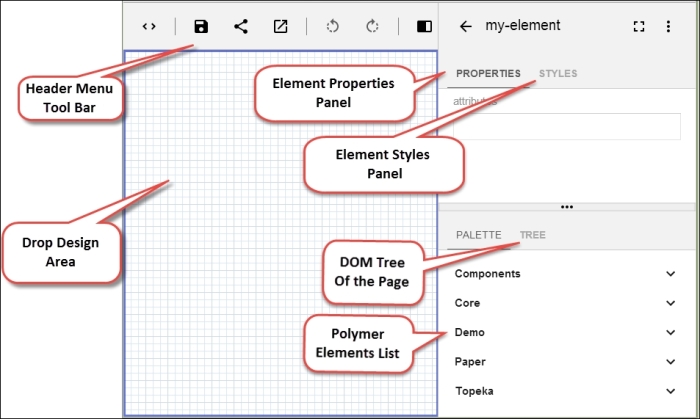Expand the Topeka chevron

pos(671,391)
